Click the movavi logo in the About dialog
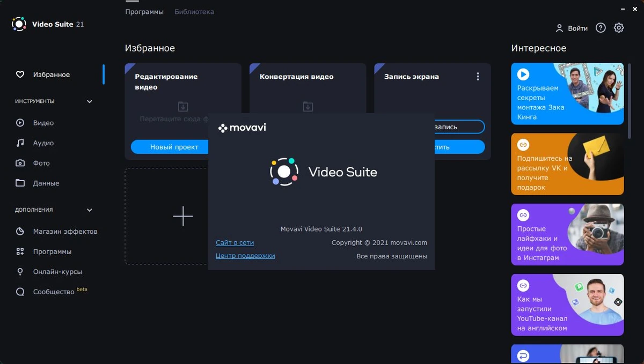Screen dimensions: 644x364 coord(242,128)
